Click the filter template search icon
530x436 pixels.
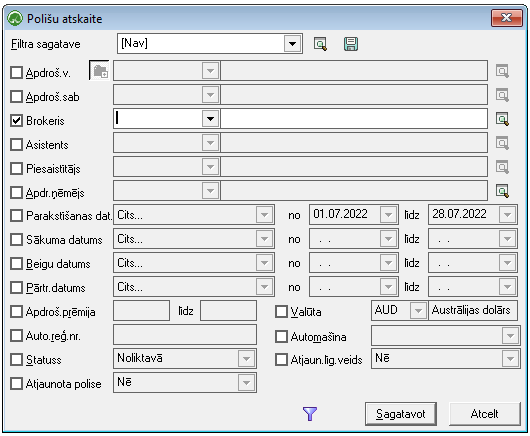click(x=320, y=44)
